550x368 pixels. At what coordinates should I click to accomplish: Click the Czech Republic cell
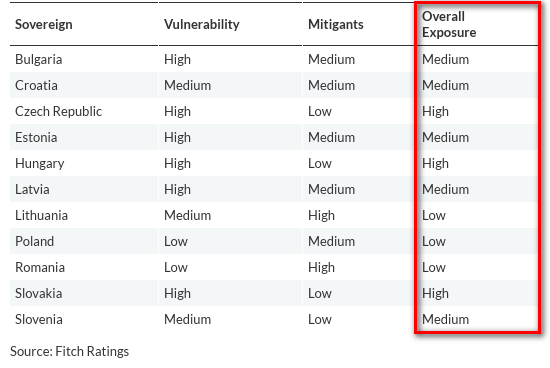58,111
